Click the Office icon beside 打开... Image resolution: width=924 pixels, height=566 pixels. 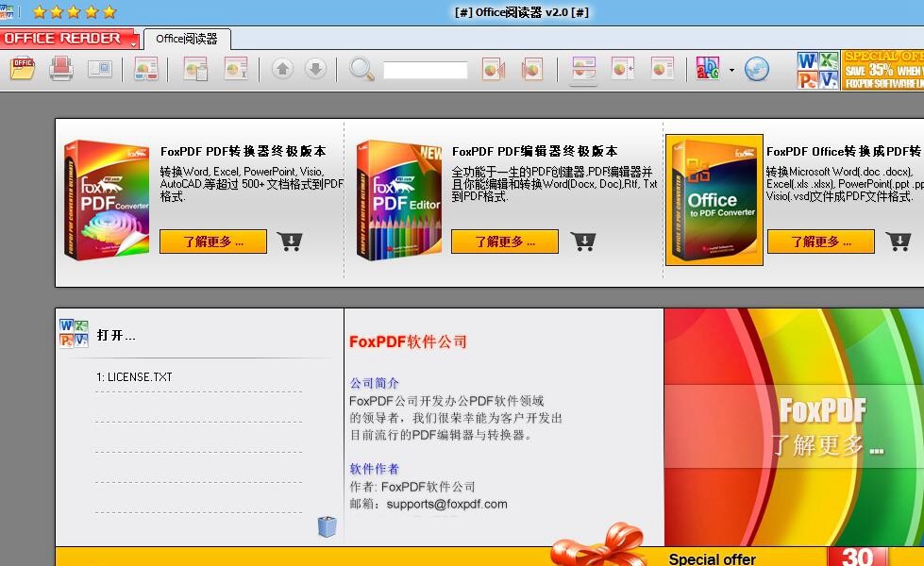pyautogui.click(x=74, y=333)
